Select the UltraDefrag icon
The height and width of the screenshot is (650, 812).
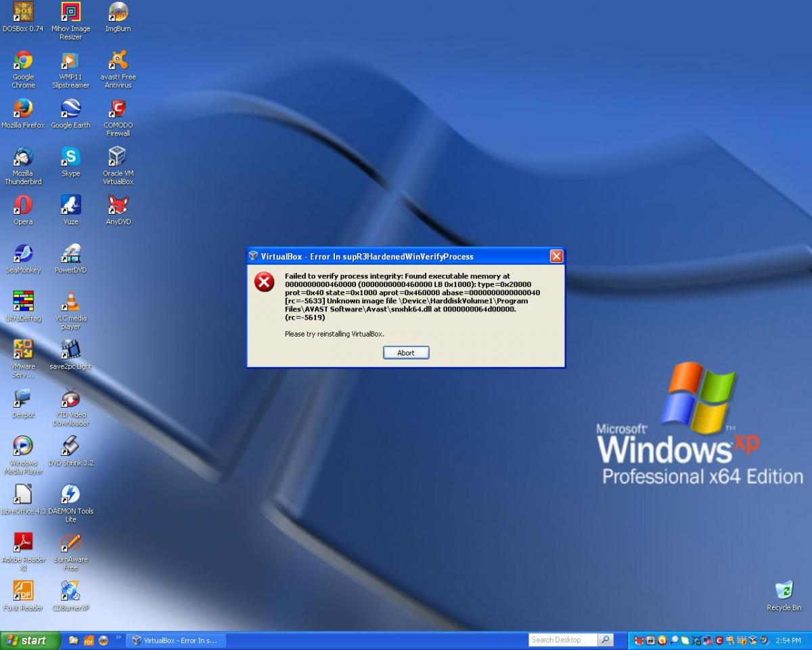point(23,307)
